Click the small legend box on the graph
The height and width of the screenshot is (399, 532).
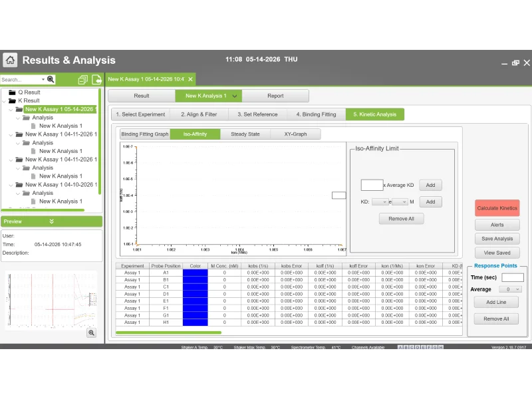point(338,196)
